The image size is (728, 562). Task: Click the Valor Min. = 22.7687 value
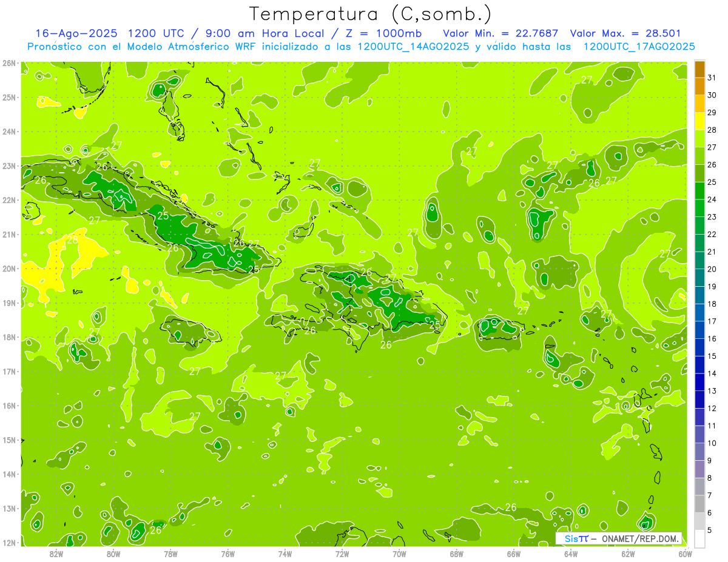tap(500, 33)
